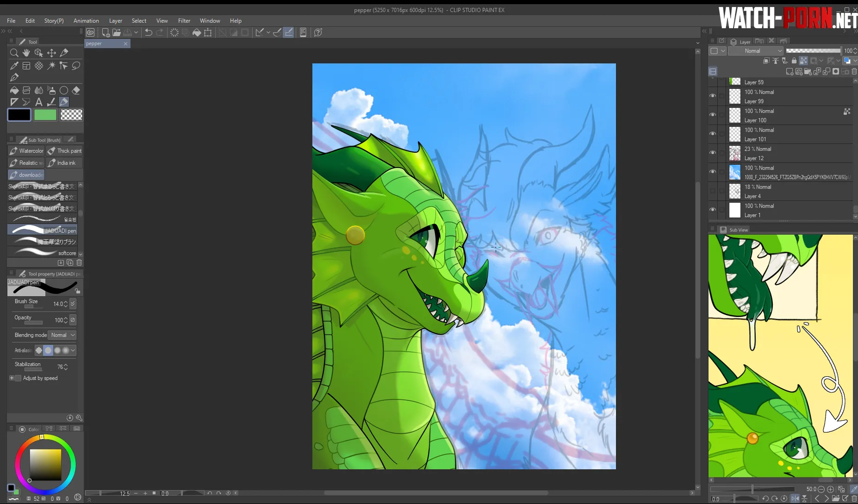Open the File menu

[x=11, y=21]
